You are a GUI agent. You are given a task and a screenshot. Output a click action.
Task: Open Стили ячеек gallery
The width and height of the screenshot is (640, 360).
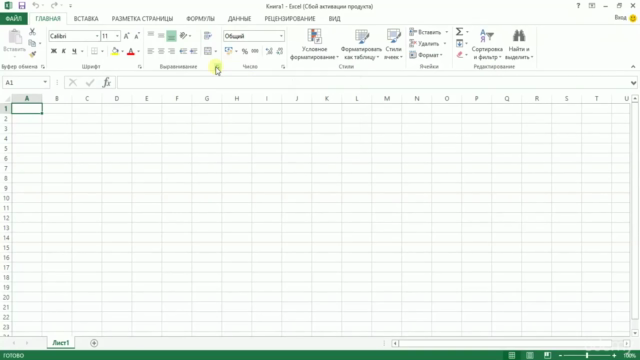tap(393, 44)
